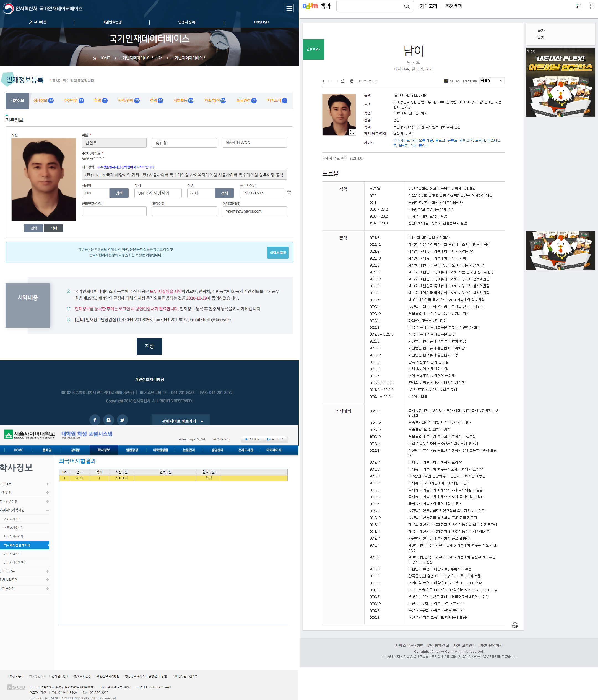
Task: Click the Twitter icon in footer
Action: click(122, 420)
